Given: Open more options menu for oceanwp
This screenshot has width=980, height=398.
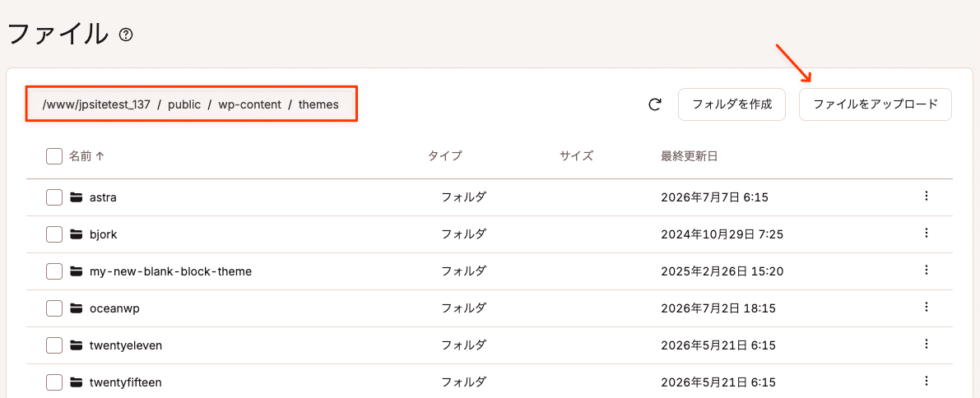Looking at the screenshot, I should [927, 307].
